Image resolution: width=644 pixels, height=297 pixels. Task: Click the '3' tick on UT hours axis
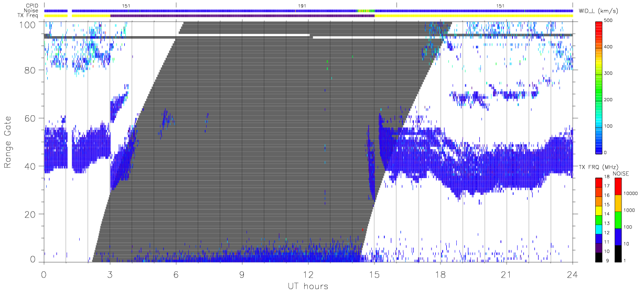(x=110, y=274)
